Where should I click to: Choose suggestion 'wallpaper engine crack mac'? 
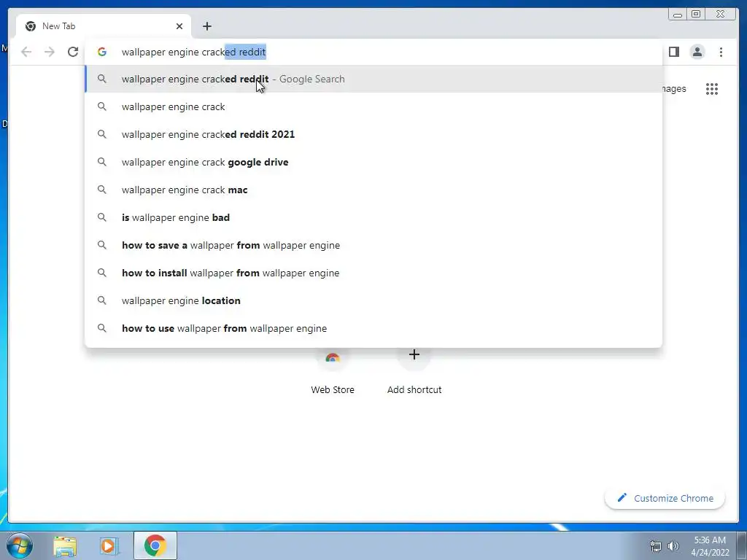click(x=373, y=190)
